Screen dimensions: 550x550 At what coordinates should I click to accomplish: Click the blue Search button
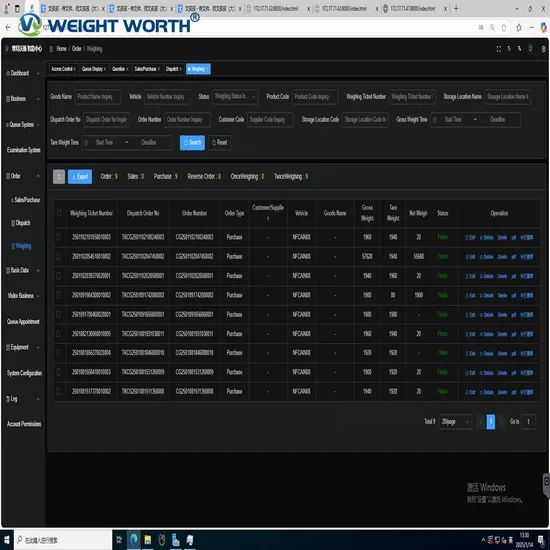(x=192, y=142)
